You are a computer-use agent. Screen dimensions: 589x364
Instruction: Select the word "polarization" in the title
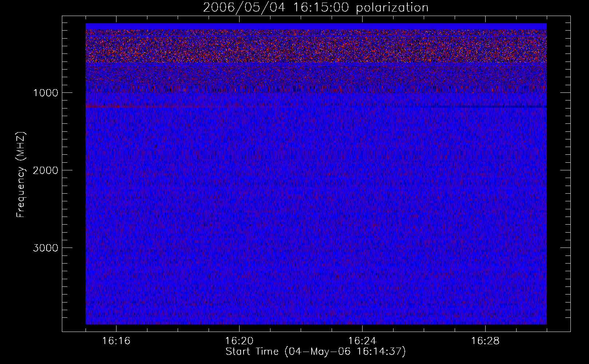click(392, 8)
